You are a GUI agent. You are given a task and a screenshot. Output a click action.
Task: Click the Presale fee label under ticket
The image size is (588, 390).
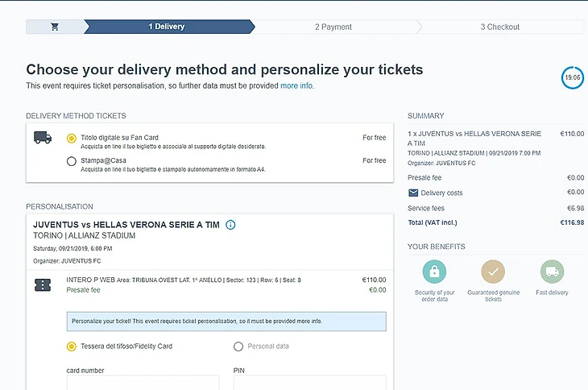click(83, 290)
